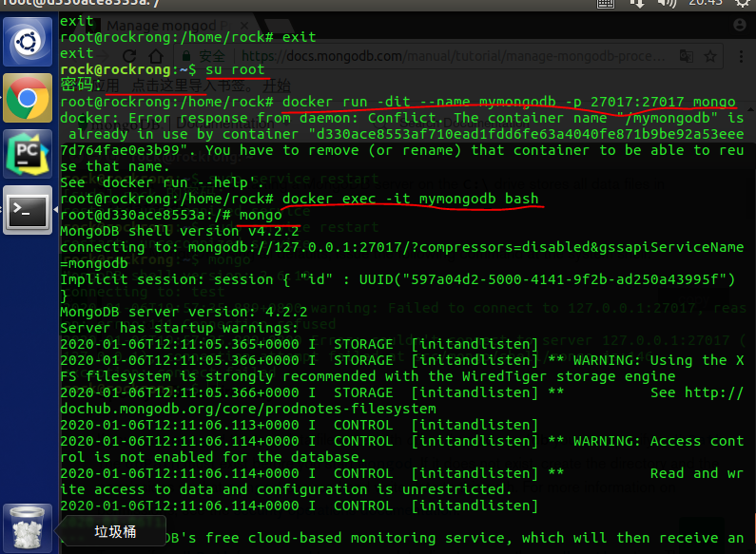Click 'rol is not enabled for the database.' line
756x554 pixels.
click(214, 457)
